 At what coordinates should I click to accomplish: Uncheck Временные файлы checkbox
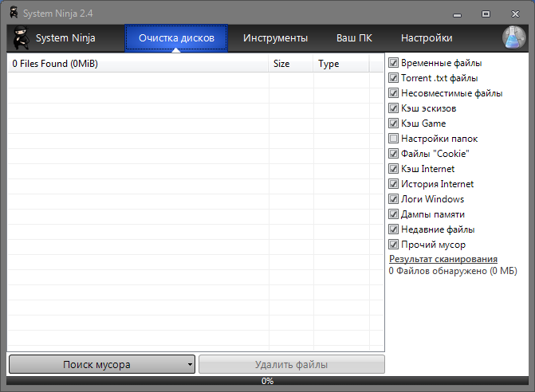393,63
